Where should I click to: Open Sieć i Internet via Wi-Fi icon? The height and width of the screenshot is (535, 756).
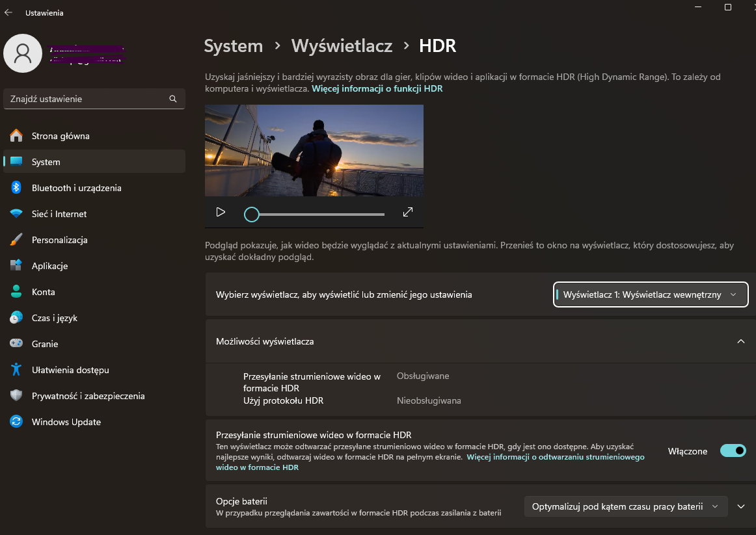click(x=16, y=214)
